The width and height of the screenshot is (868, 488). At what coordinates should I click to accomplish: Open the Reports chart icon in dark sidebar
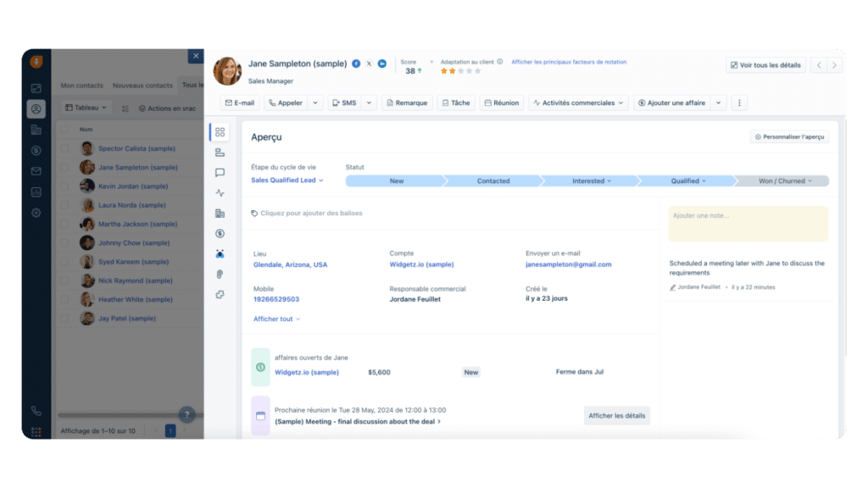click(35, 194)
